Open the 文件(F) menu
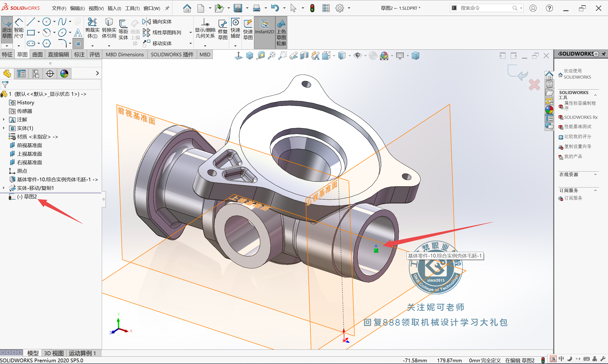This screenshot has width=608, height=364. click(x=59, y=8)
